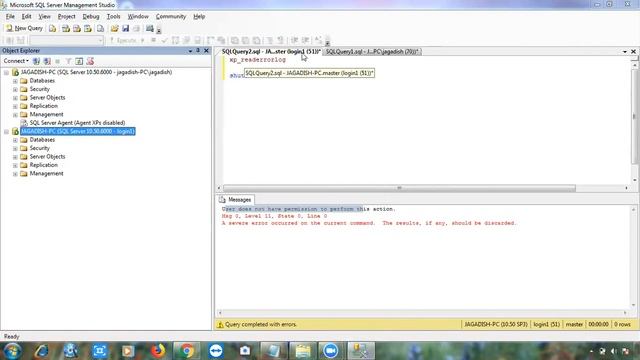
Task: Open Activity Monitor toolbar icon
Action: (x=150, y=29)
